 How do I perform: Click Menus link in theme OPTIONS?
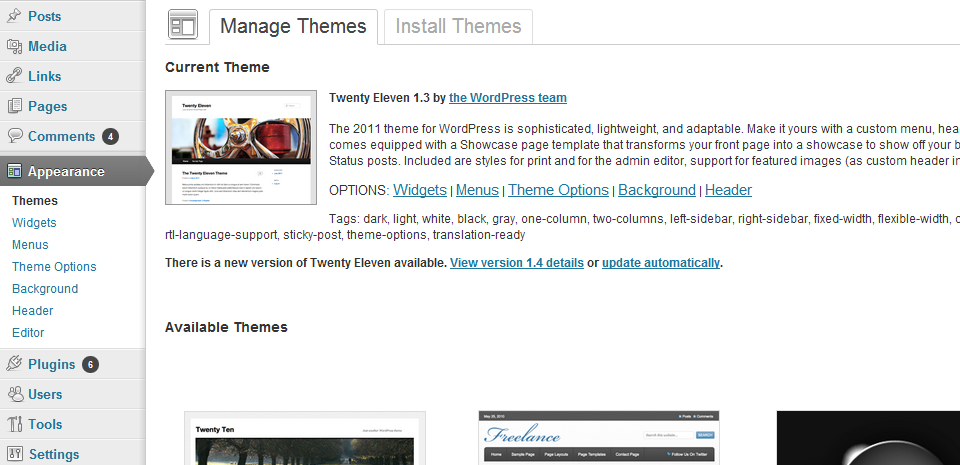478,190
